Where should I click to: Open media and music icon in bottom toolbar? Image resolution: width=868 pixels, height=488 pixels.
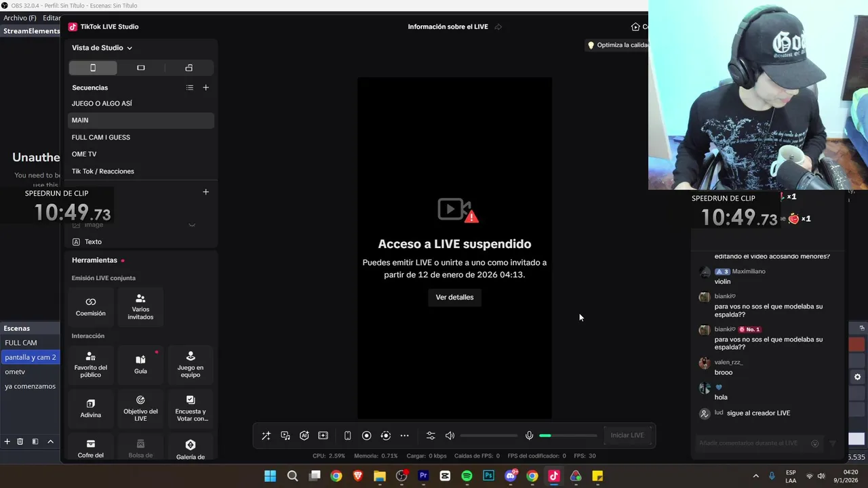point(285,436)
